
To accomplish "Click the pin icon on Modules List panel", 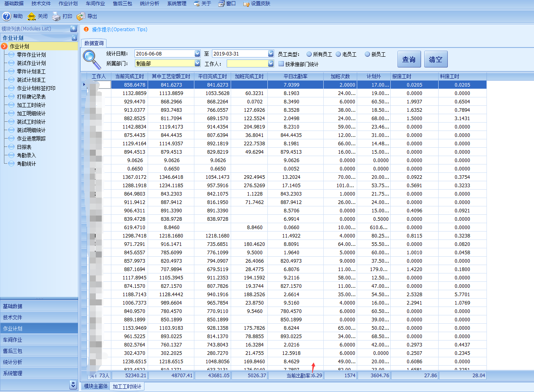I will [x=73, y=29].
